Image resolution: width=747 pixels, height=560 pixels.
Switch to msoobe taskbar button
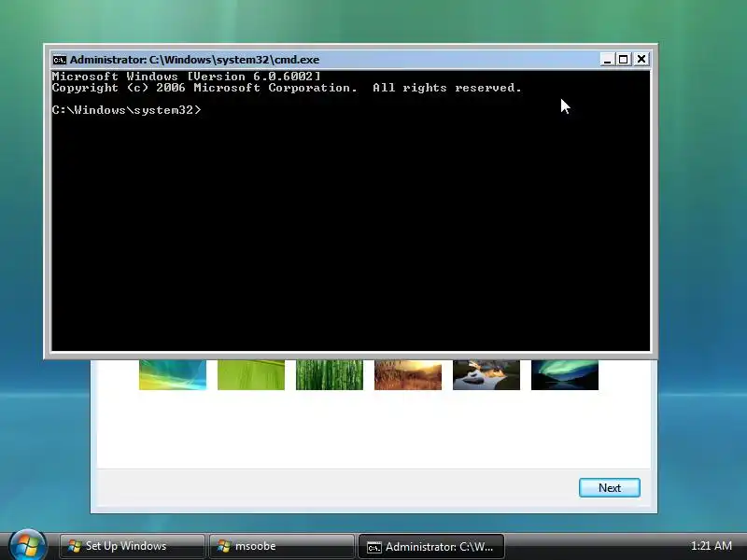(x=282, y=546)
